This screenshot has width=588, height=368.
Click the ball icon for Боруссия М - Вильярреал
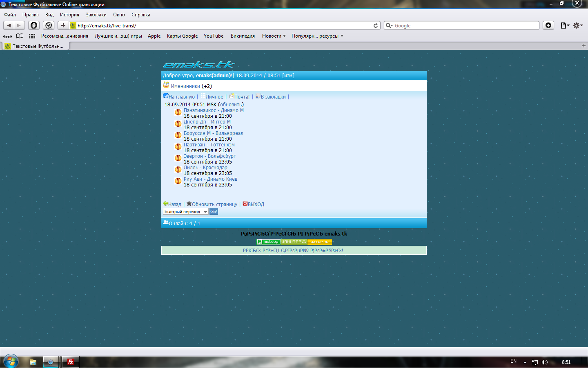point(178,135)
